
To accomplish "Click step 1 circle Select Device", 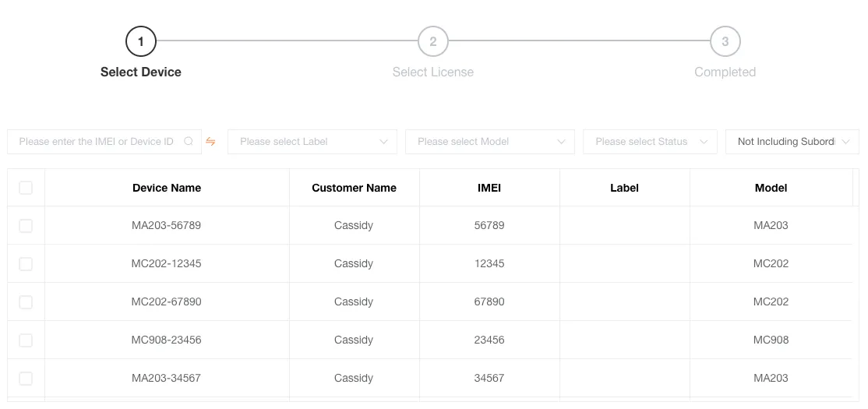I will tap(141, 41).
